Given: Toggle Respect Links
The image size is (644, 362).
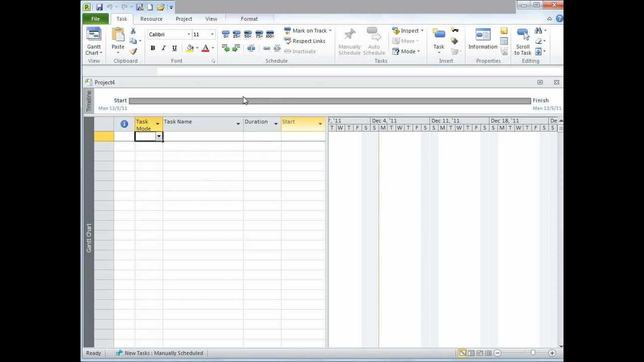Looking at the screenshot, I should [304, 41].
